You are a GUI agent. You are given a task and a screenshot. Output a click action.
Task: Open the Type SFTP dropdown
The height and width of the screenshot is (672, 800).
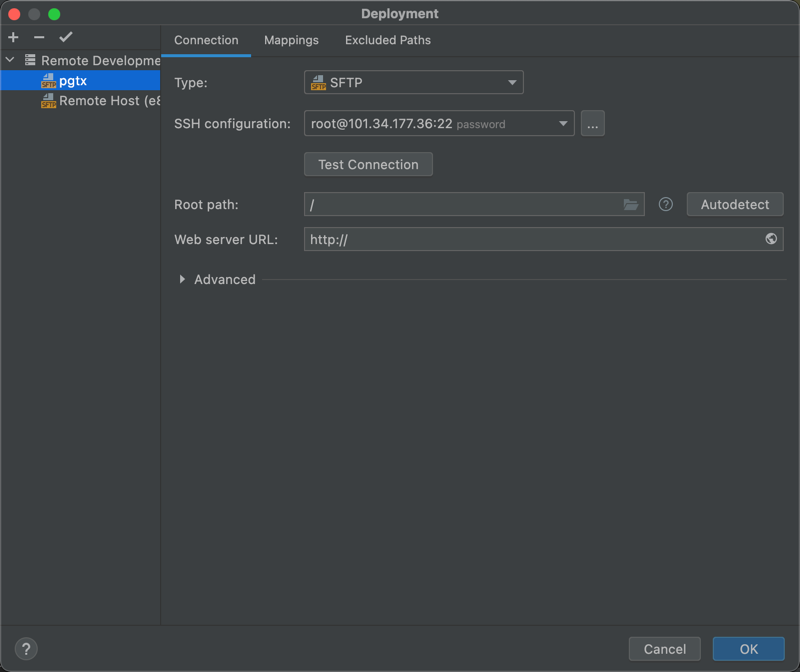(413, 82)
